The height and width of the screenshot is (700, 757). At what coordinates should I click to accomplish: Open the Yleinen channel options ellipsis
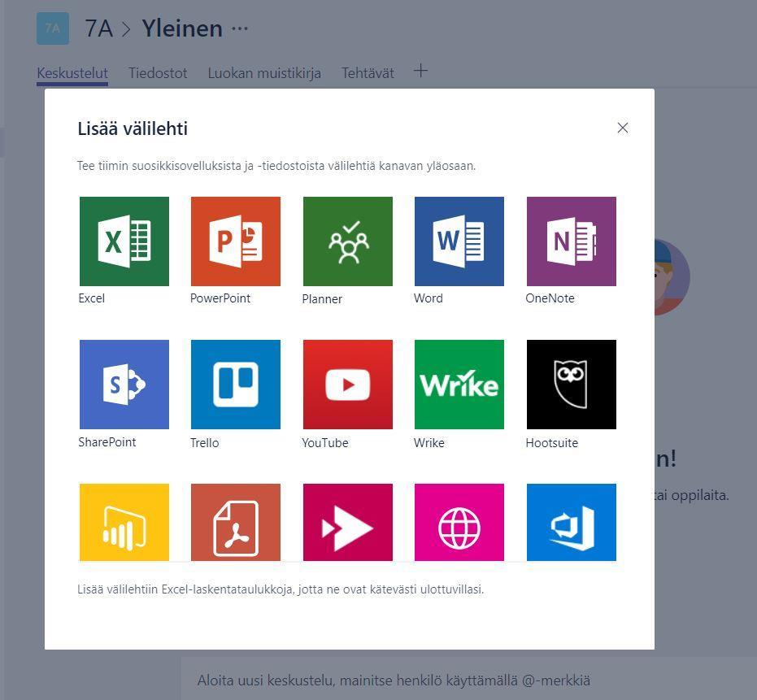pyautogui.click(x=240, y=29)
